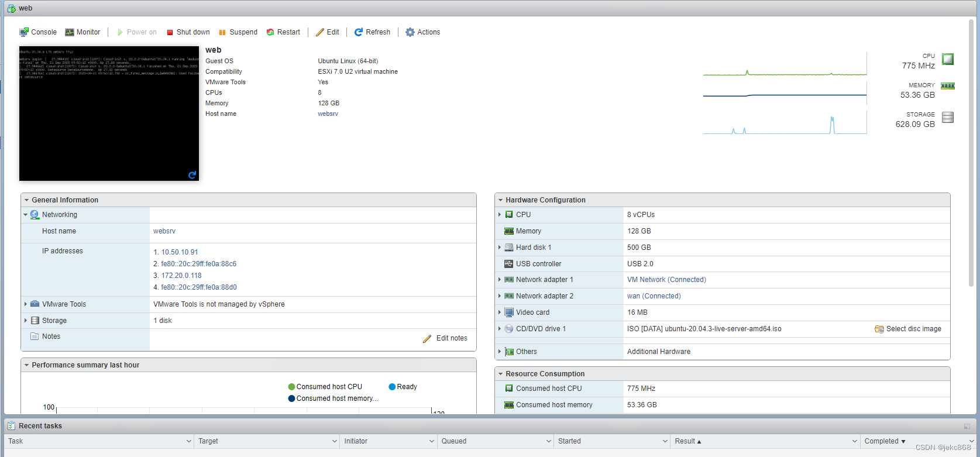Click the MEMORY module icon at top right
Viewport: 980px width, 457px height.
pyautogui.click(x=948, y=86)
